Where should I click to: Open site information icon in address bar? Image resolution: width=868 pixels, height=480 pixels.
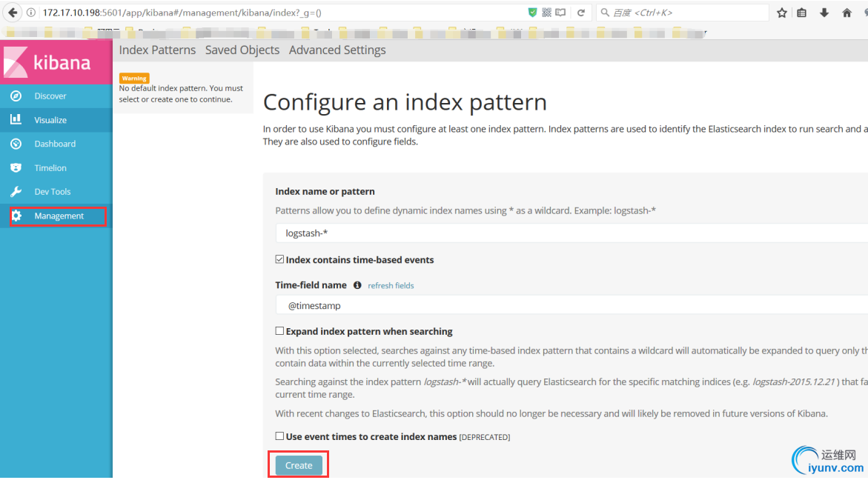[x=31, y=12]
